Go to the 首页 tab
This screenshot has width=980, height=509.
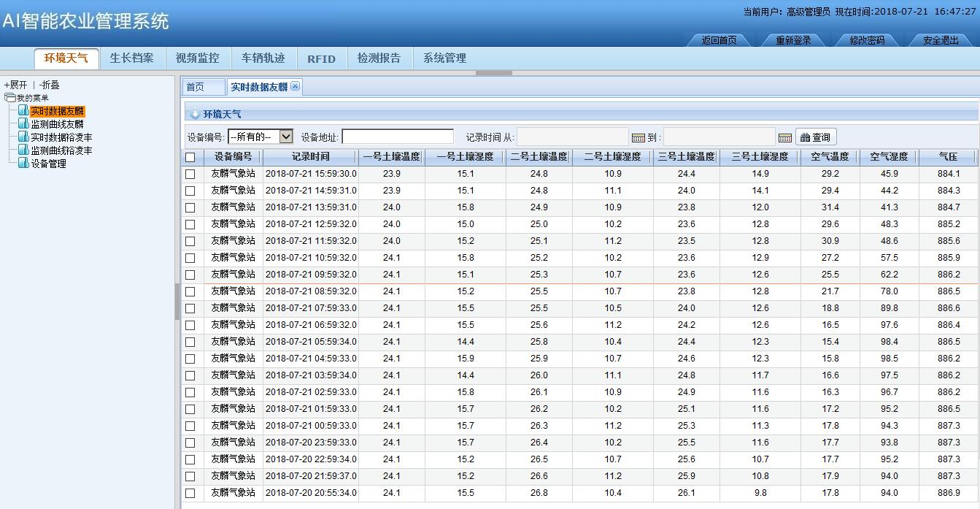point(196,87)
